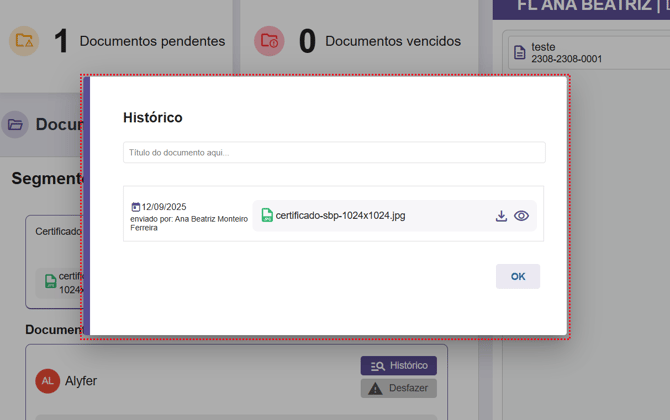This screenshot has width=670, height=420.
Task: Click the AL avatar for Alyfer
Action: [47, 381]
